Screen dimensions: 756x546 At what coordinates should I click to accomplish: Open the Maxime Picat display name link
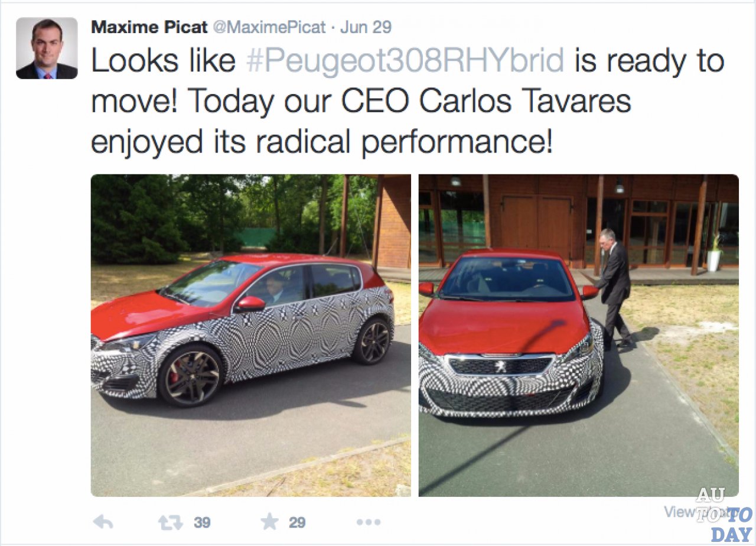[149, 27]
